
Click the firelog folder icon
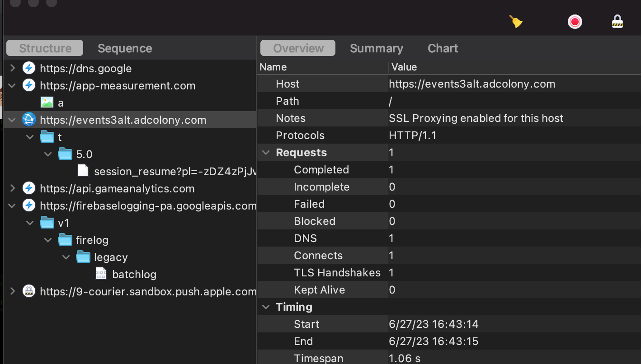[65, 239]
